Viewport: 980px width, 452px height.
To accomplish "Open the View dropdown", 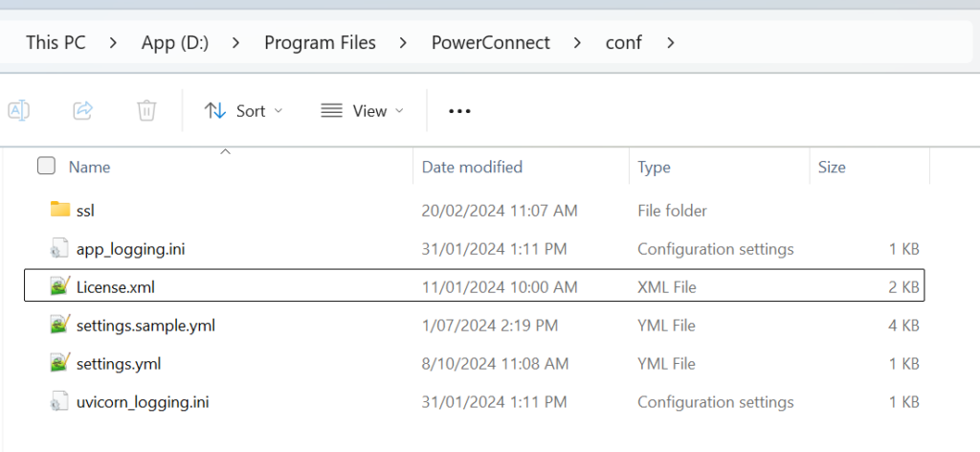I will [x=362, y=111].
